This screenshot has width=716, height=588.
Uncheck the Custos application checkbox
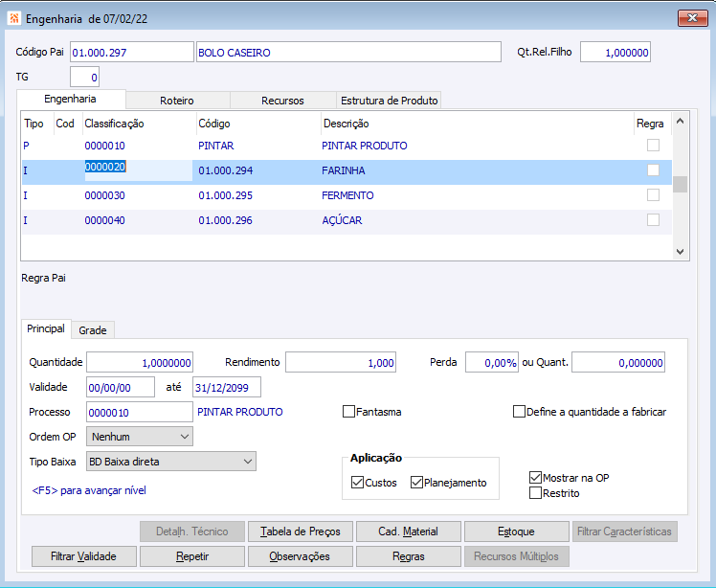(x=358, y=483)
